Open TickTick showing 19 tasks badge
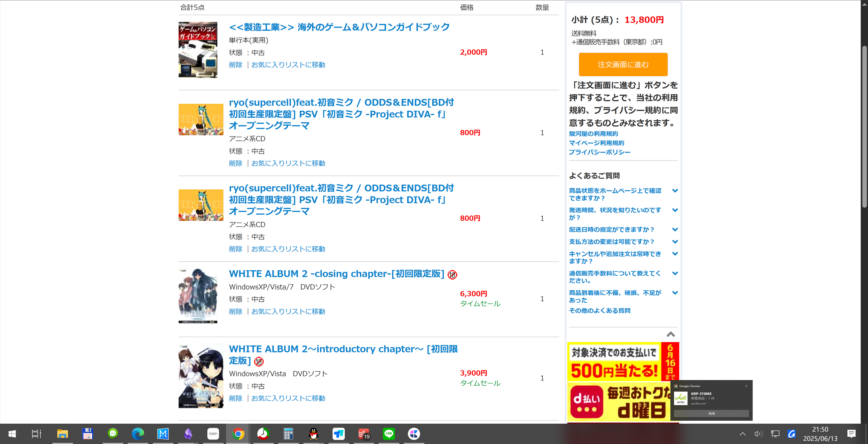The width and height of the screenshot is (868, 444). pos(363,433)
